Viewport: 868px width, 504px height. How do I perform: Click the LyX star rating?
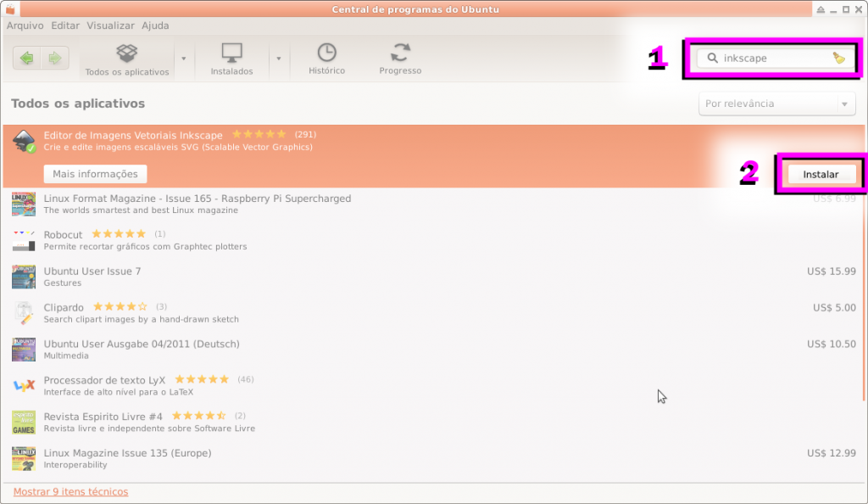click(202, 379)
